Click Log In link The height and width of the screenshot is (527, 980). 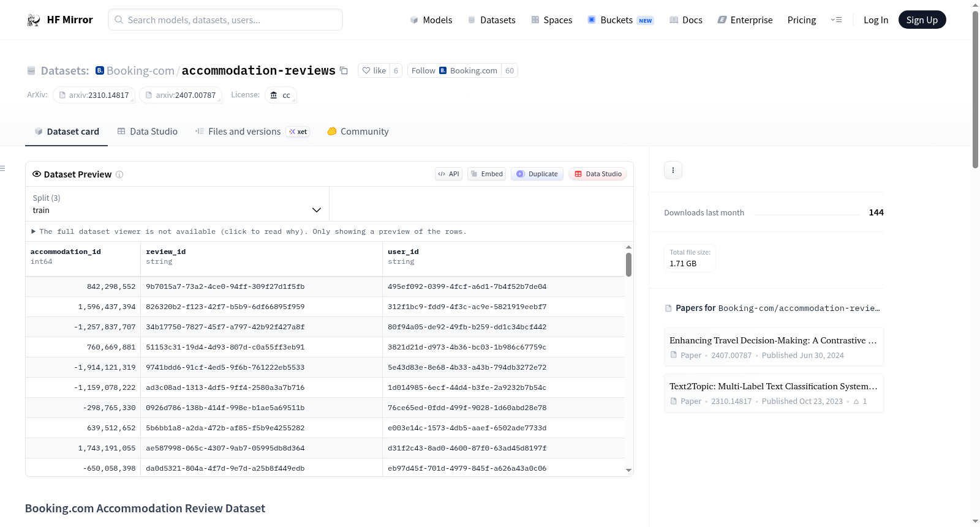(876, 20)
